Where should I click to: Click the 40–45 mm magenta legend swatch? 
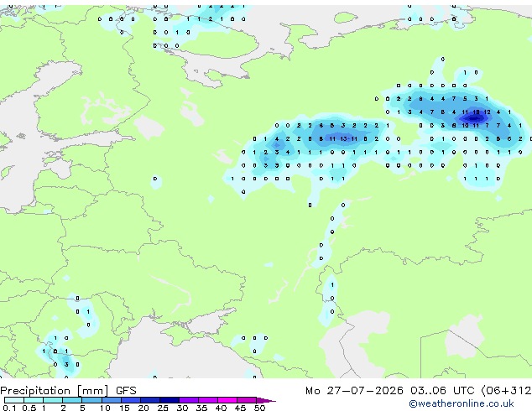227,400
